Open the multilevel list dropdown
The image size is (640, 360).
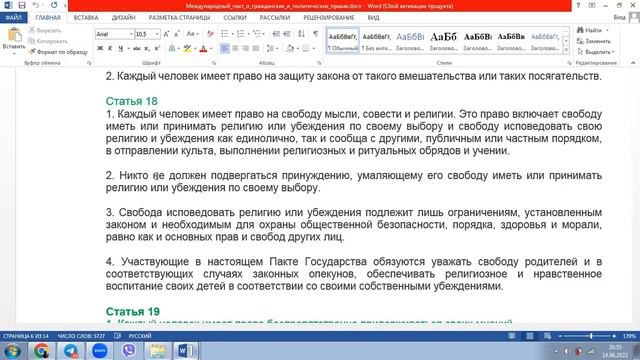(x=264, y=34)
